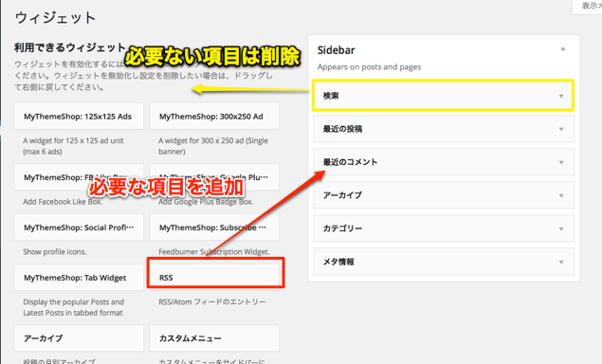Select the アーカイブ available widget

pyautogui.click(x=79, y=338)
